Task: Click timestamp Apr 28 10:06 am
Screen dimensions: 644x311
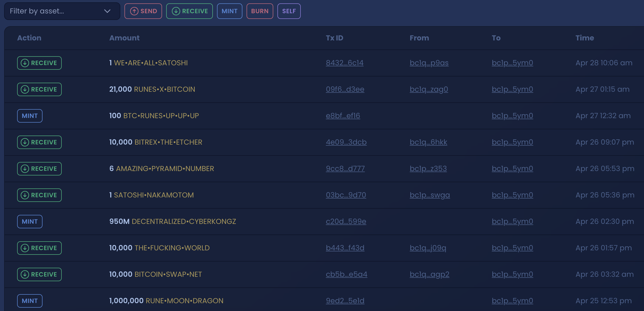Action: [x=604, y=63]
